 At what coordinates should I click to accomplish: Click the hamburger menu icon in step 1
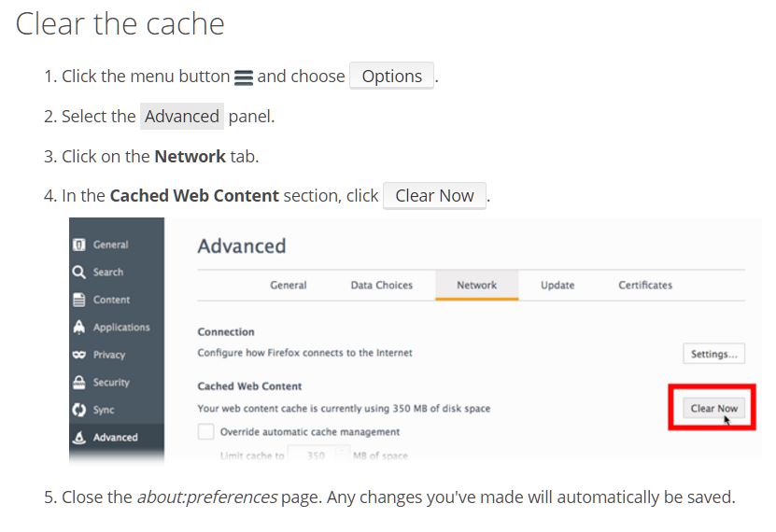244,78
